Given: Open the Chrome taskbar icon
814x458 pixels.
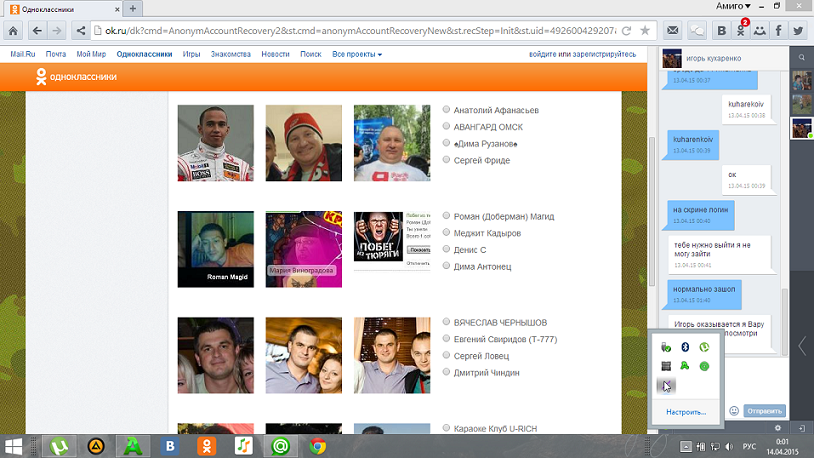Looking at the screenshot, I should [318, 446].
